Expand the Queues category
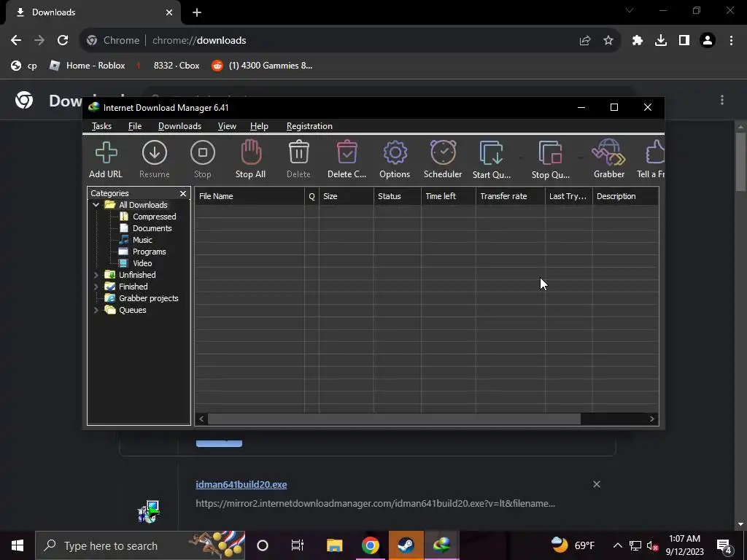The width and height of the screenshot is (747, 560). pyautogui.click(x=96, y=310)
